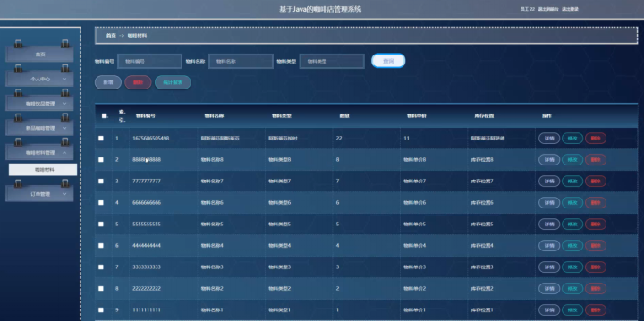The width and height of the screenshot is (644, 322).
Task: Focus the 物料类型 input field
Action: [x=332, y=61]
